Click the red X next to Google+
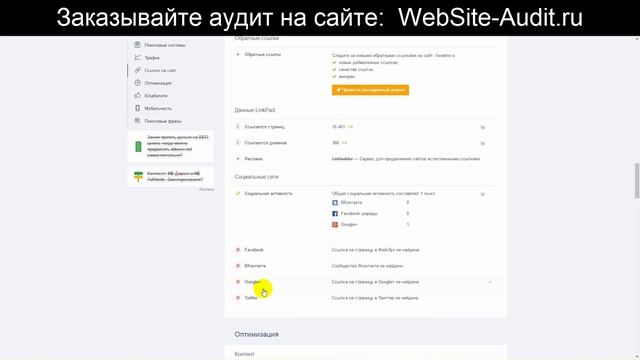The width and height of the screenshot is (640, 360). point(238,282)
